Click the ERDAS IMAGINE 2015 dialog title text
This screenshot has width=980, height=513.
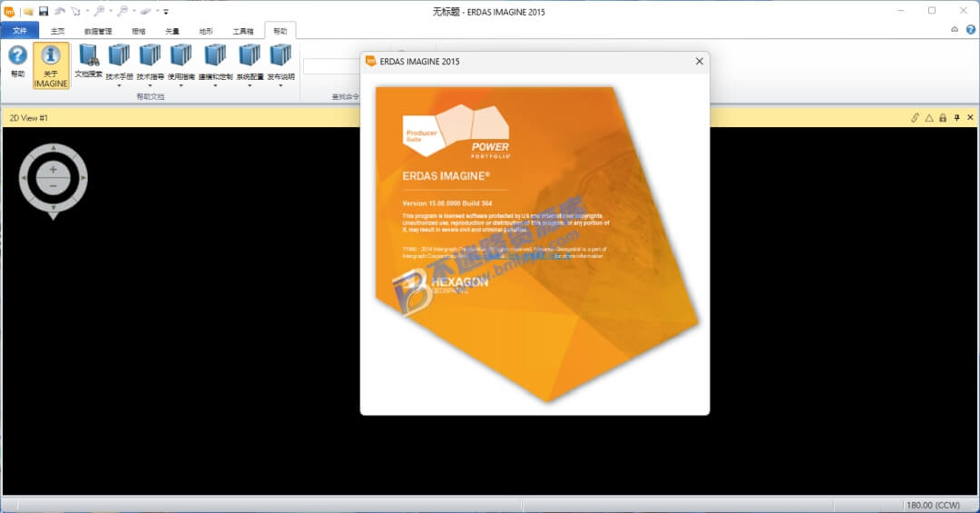[419, 62]
